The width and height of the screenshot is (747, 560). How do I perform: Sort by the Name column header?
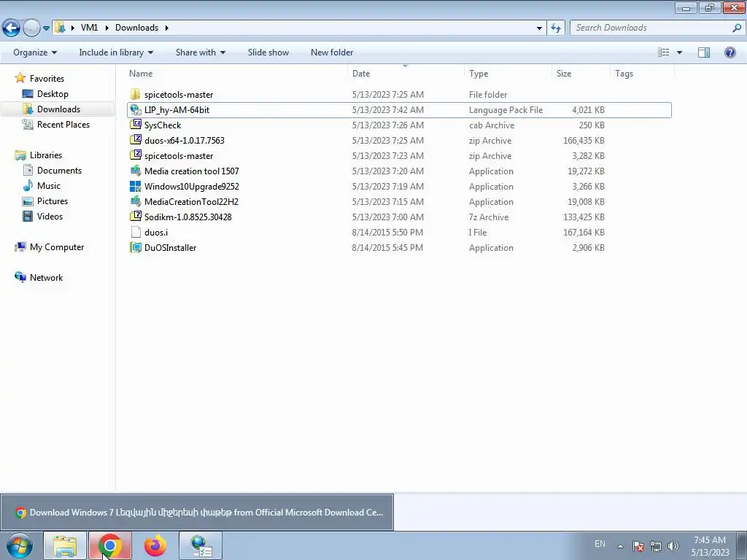pyautogui.click(x=141, y=74)
